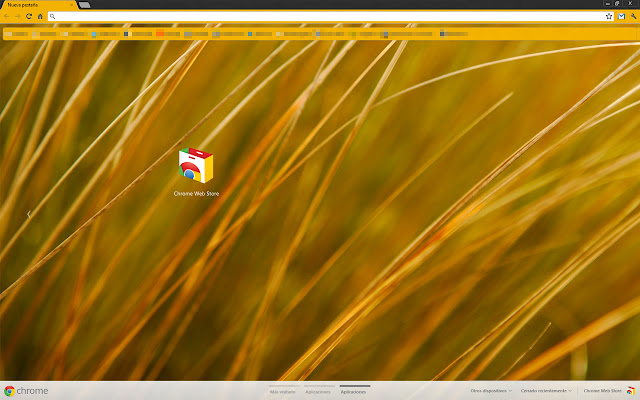Launch the Chrome Web Store app
Image resolution: width=640 pixels, height=400 pixels.
click(196, 172)
